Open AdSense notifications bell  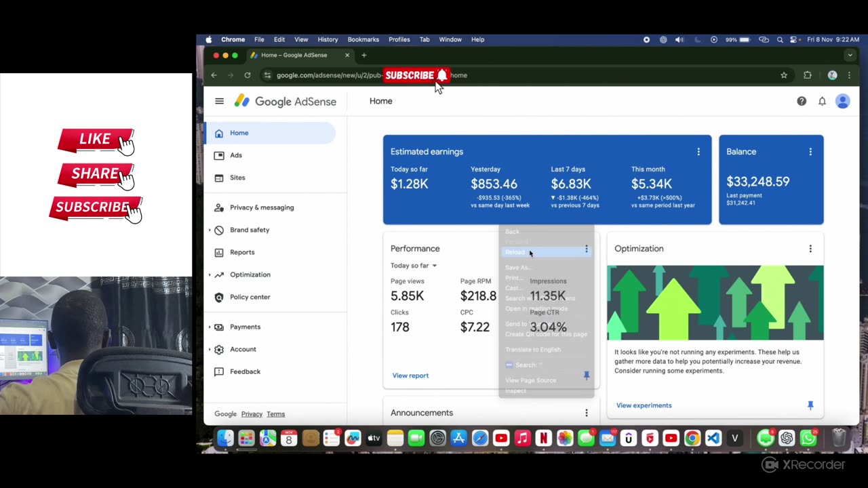(x=822, y=101)
